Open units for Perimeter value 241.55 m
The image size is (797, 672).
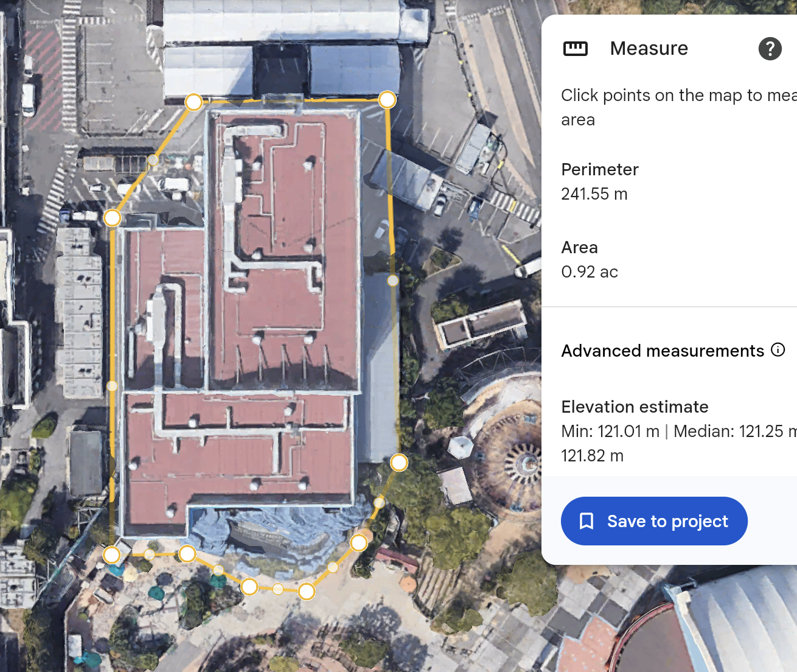tap(594, 194)
